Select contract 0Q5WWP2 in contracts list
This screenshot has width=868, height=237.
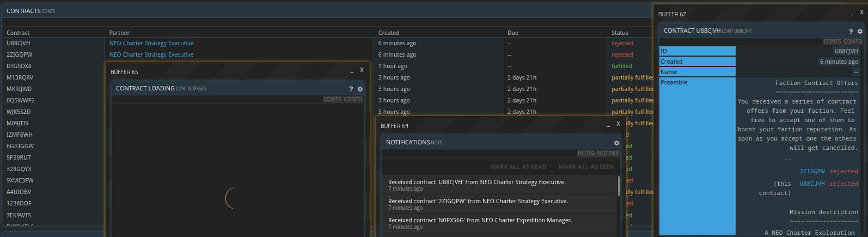tap(21, 100)
